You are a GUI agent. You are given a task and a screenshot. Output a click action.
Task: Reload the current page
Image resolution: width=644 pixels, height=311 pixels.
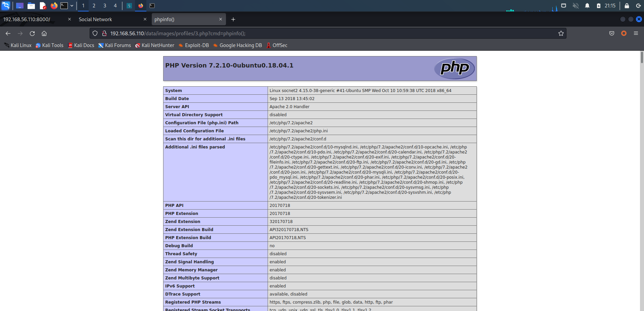pos(32,34)
